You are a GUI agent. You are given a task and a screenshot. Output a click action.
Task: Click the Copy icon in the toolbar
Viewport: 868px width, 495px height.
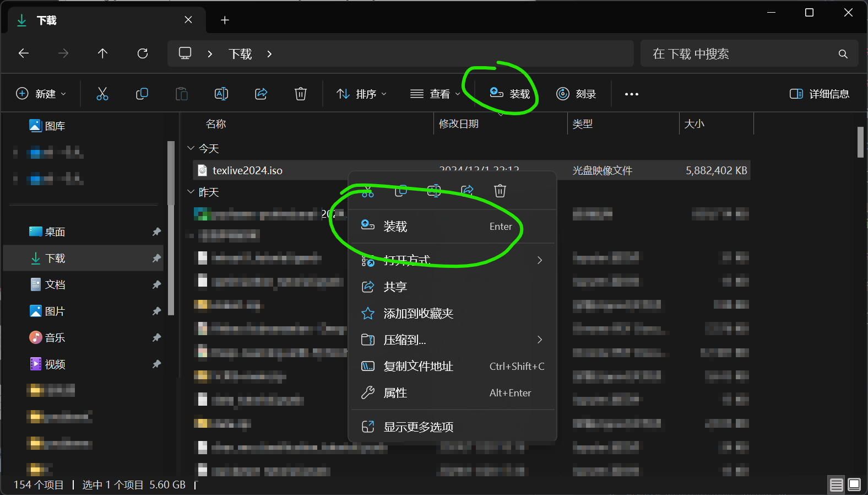coord(142,94)
